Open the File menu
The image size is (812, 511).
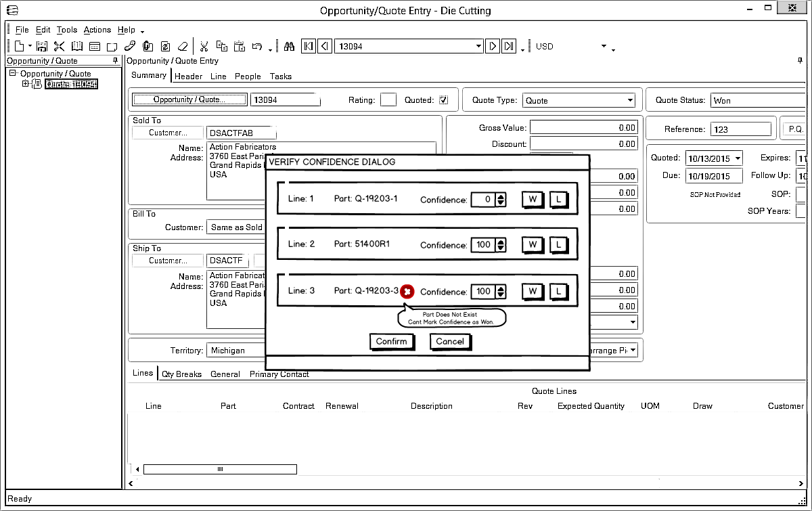pyautogui.click(x=22, y=30)
